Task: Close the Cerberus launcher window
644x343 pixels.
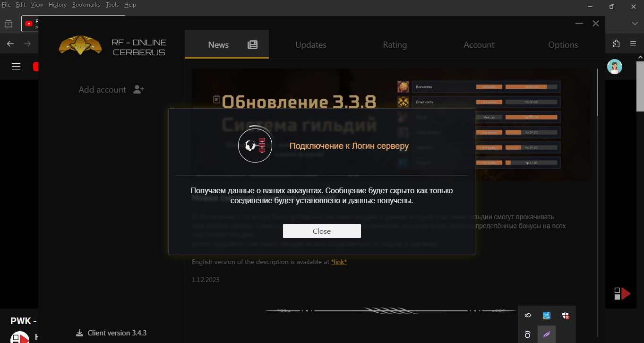Action: [x=596, y=23]
